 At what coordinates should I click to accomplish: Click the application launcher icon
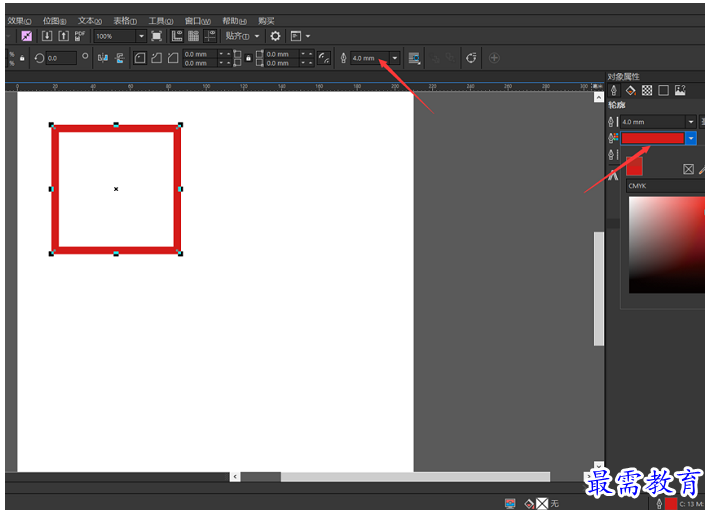tap(296, 36)
